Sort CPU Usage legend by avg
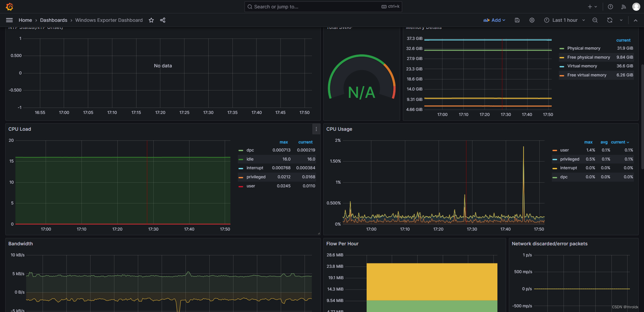 click(x=604, y=142)
